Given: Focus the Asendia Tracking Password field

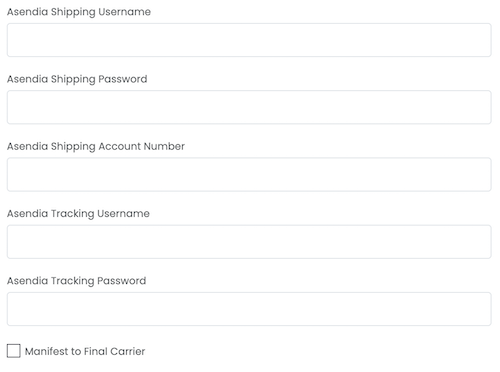Looking at the screenshot, I should (249, 309).
